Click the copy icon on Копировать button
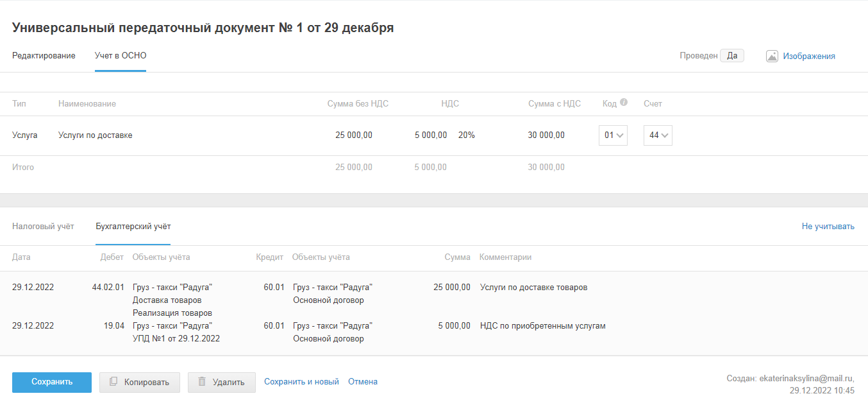 click(x=113, y=382)
